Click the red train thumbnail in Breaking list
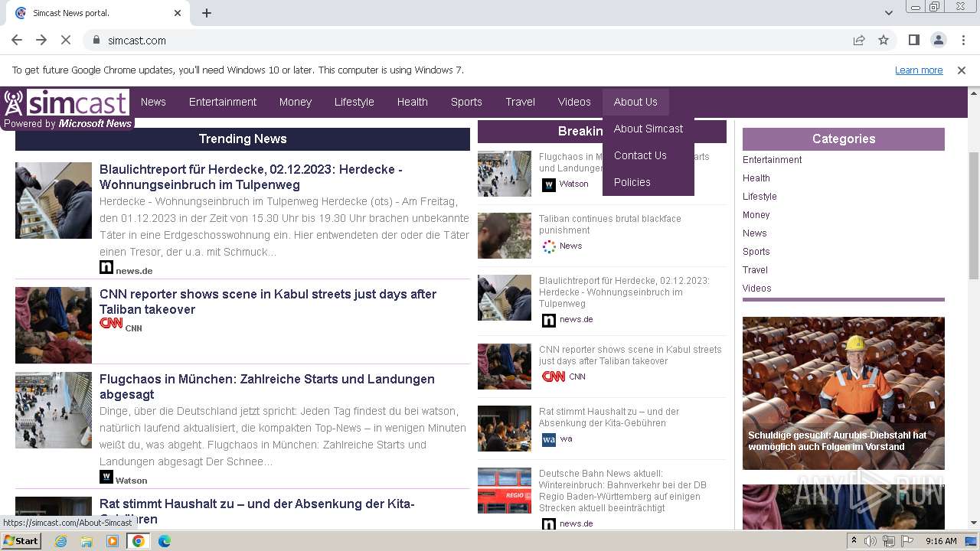The height and width of the screenshot is (551, 980). (505, 491)
